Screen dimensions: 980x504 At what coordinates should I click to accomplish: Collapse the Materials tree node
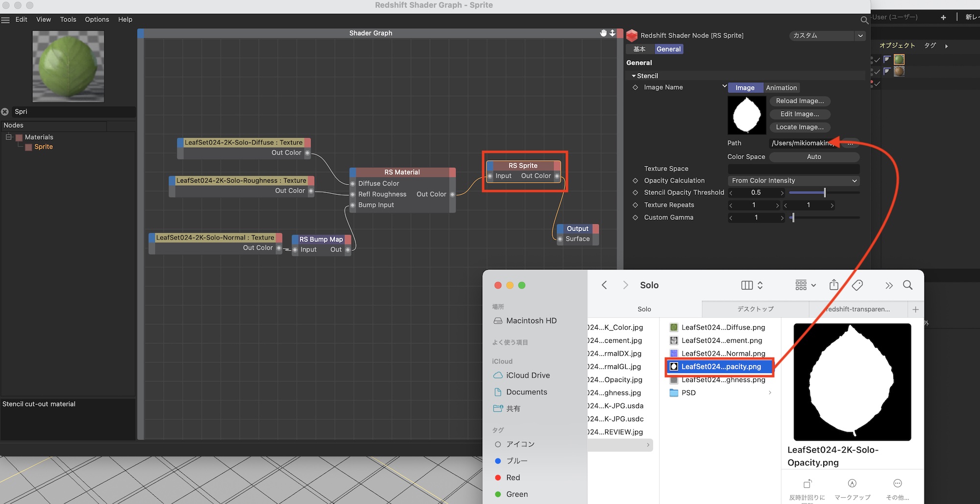(x=8, y=137)
